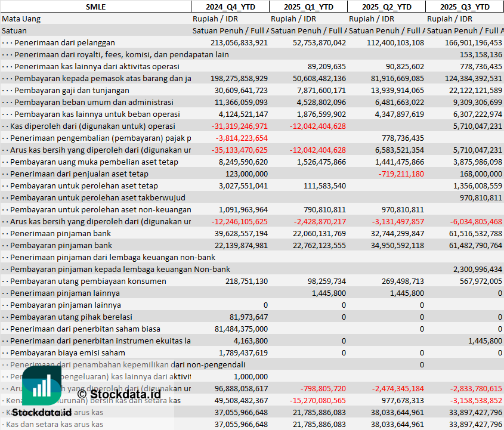Select the Pembayaran gaji dan tunjangan row

pos(72,90)
